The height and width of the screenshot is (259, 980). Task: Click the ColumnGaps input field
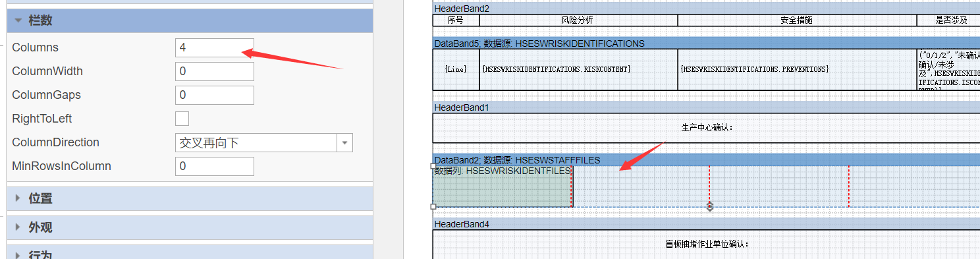[x=215, y=95]
